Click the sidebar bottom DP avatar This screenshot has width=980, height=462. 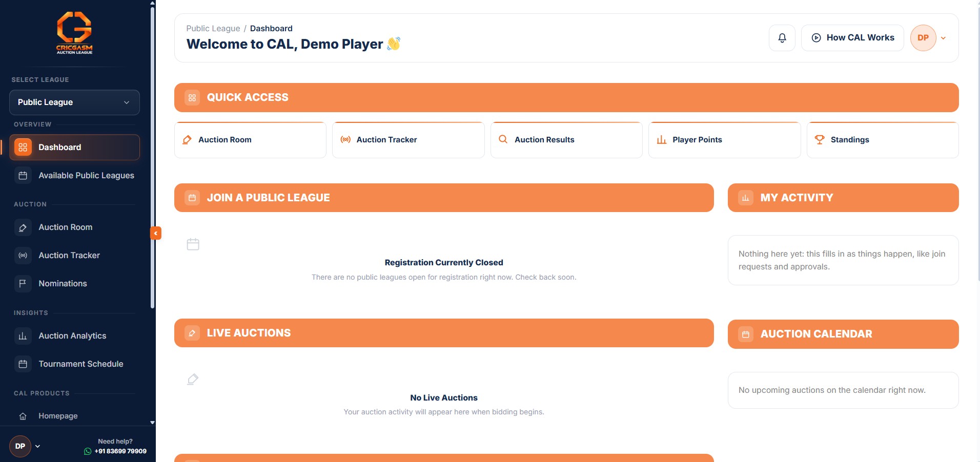[20, 446]
